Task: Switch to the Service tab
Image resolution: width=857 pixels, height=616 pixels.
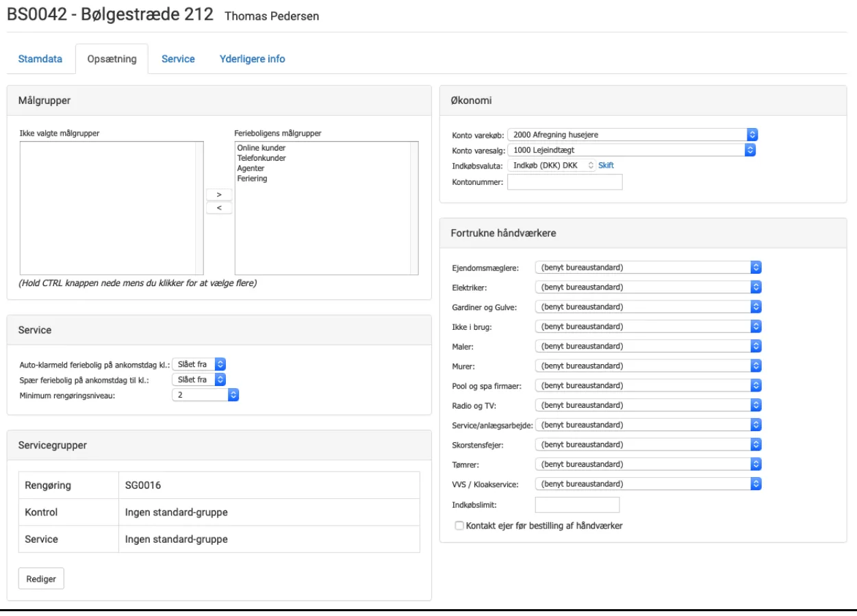Action: click(178, 59)
